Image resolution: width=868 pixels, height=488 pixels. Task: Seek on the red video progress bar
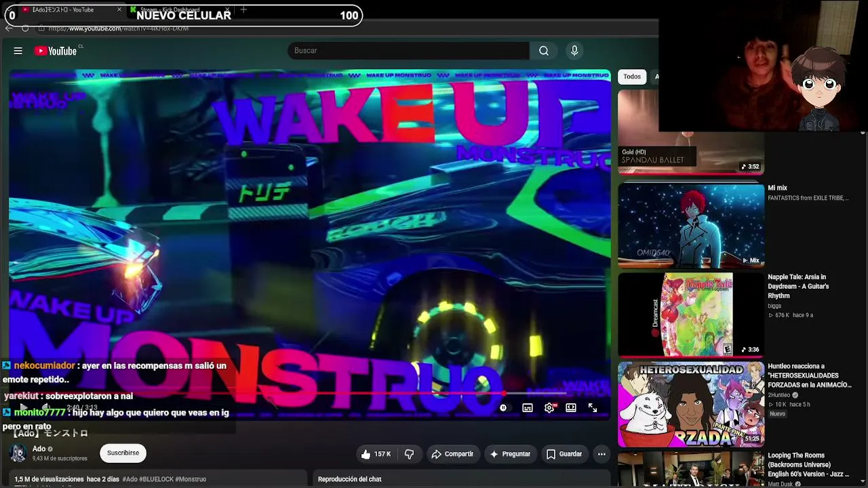(x=310, y=393)
